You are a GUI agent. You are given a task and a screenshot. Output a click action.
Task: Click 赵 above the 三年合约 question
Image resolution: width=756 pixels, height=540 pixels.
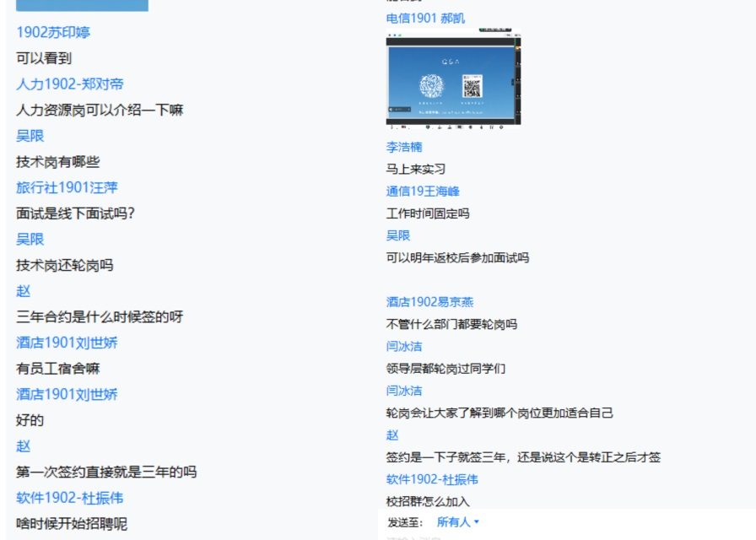click(x=24, y=291)
